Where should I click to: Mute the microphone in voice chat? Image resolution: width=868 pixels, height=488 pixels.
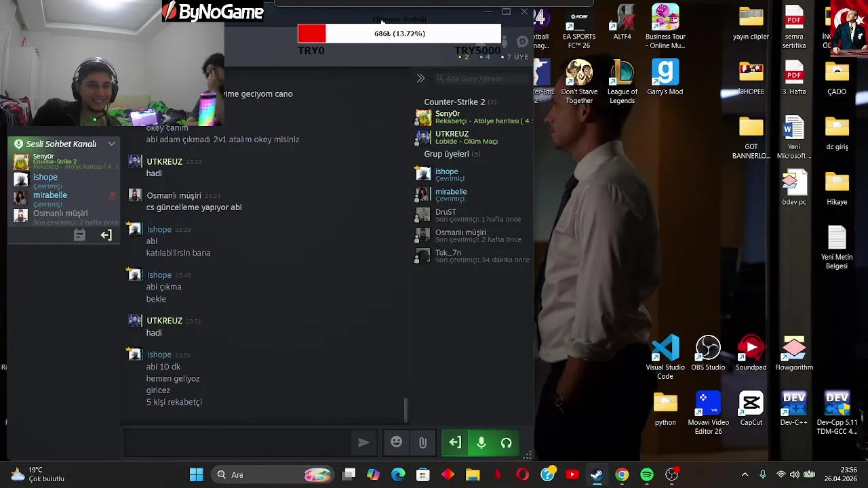481,443
